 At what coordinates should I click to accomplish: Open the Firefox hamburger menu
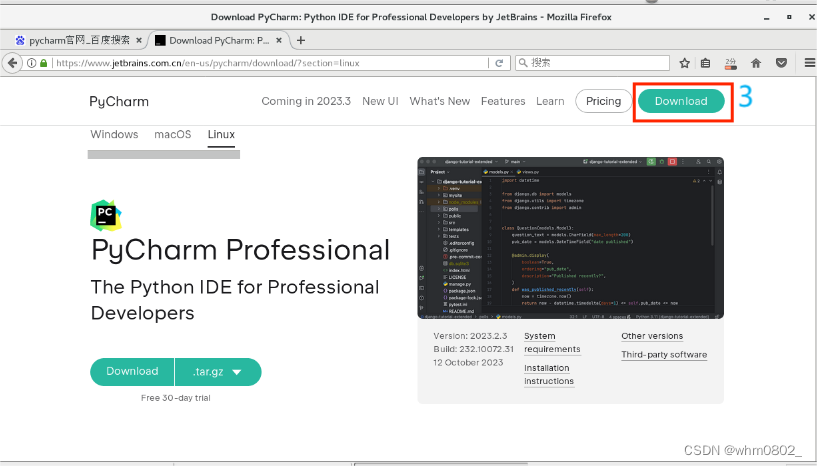point(810,63)
